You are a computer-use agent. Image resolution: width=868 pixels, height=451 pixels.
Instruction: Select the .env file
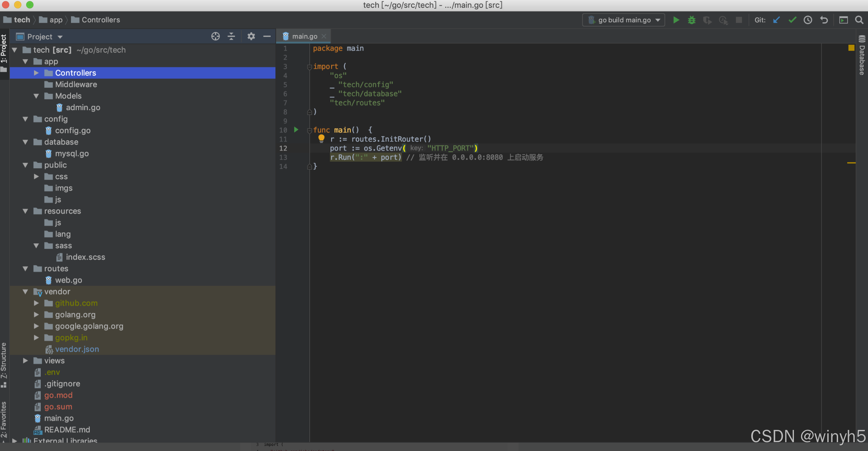(x=52, y=372)
